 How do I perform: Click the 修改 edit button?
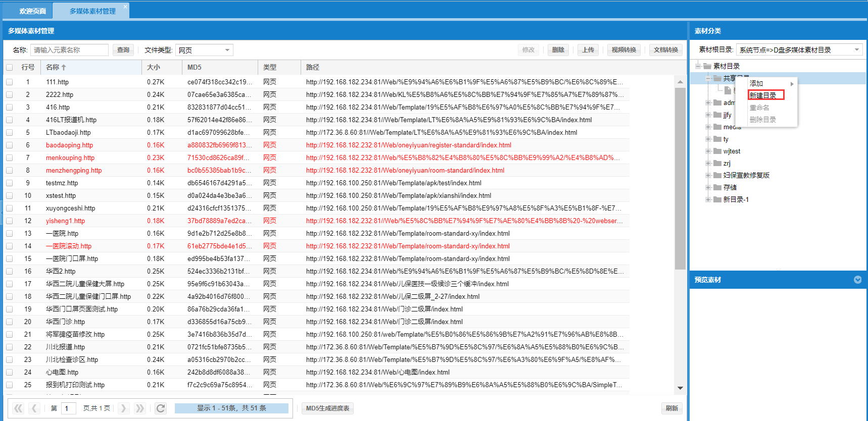coord(528,50)
